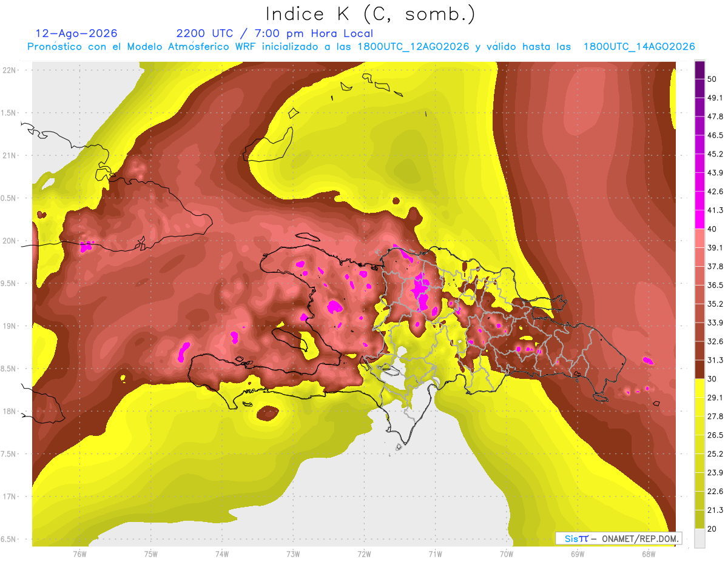
Task: Click the gray swatch below the 20 label
Action: coord(699,538)
